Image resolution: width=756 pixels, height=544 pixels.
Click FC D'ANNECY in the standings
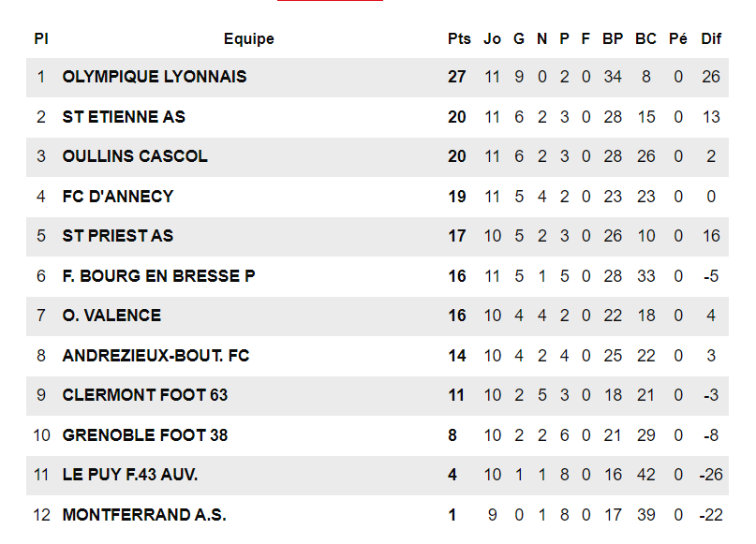tap(118, 197)
